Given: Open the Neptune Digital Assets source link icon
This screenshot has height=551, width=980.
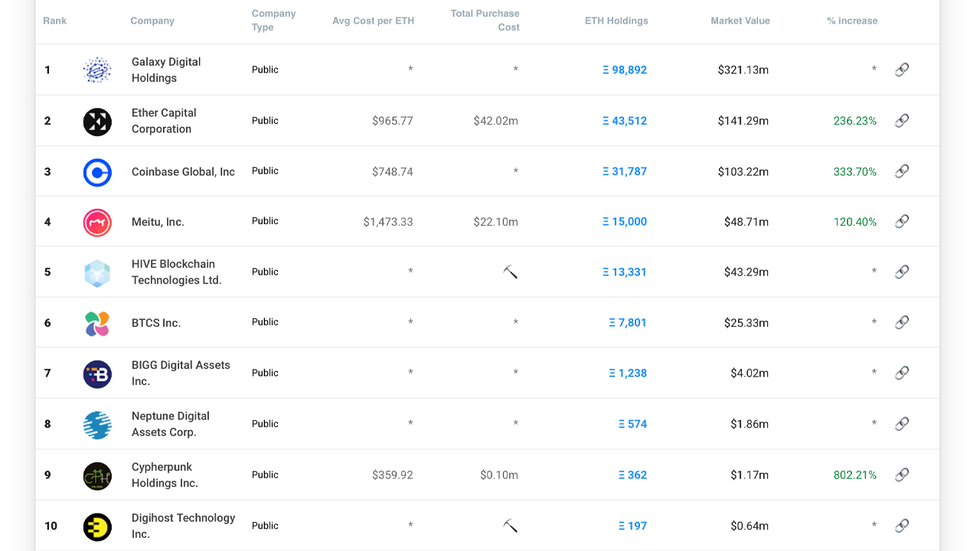Looking at the screenshot, I should pos(902,423).
